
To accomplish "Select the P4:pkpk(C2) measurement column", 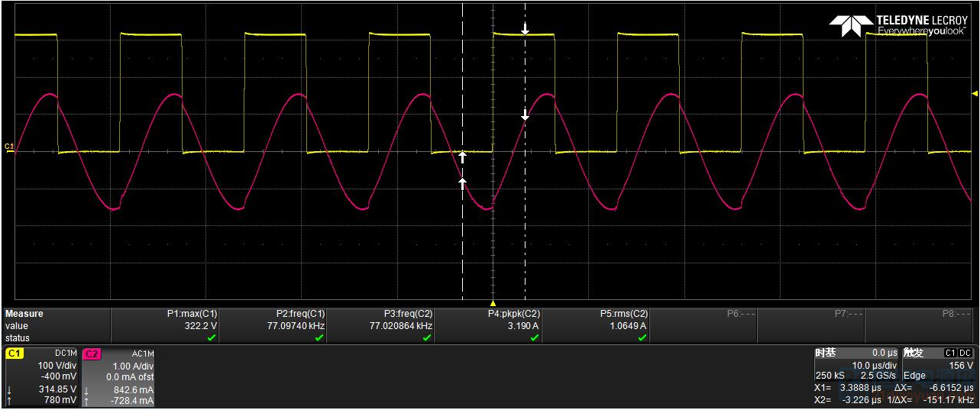I will [x=488, y=325].
